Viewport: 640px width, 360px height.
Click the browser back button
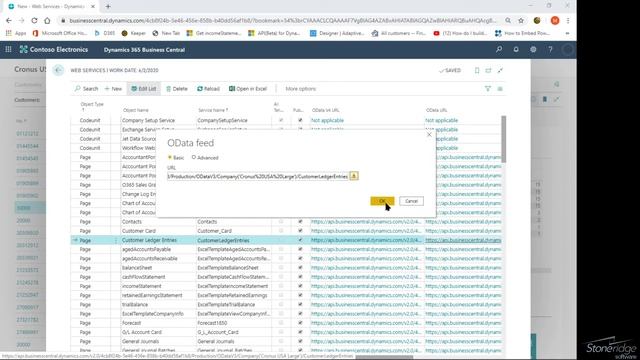pos(9,20)
